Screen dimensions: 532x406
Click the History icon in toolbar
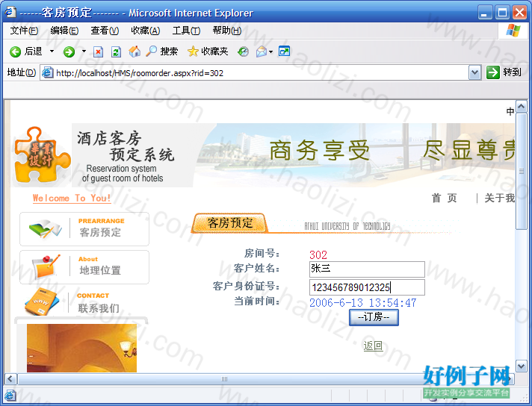[243, 51]
